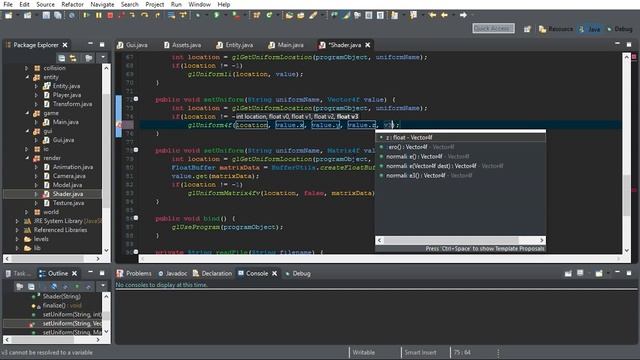Click the green Run toolbar icon
Screen dimensions: 640x360
click(x=217, y=15)
